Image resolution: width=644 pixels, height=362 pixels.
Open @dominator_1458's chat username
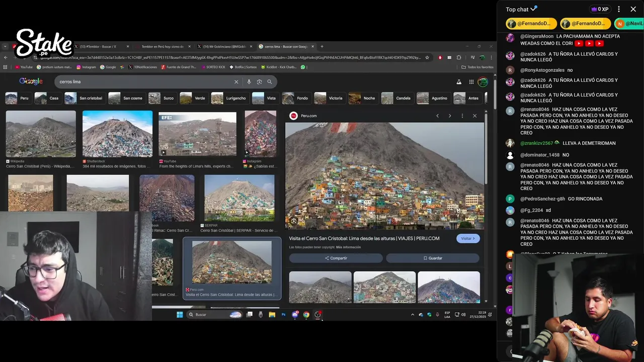(x=540, y=155)
